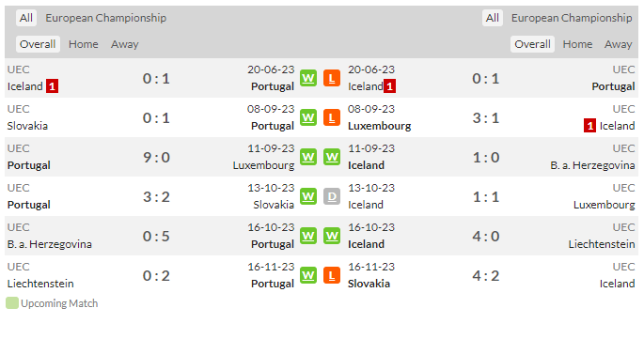Switch to left Home tab
This screenshot has width=644, height=339.
click(84, 44)
